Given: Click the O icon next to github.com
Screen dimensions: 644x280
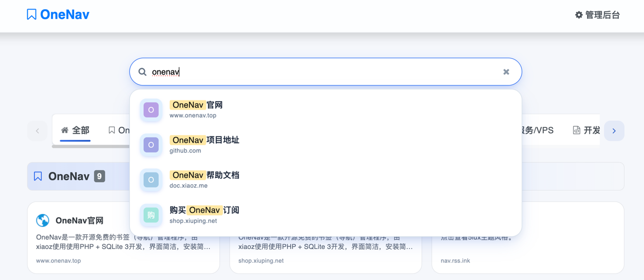Looking at the screenshot, I should 151,145.
